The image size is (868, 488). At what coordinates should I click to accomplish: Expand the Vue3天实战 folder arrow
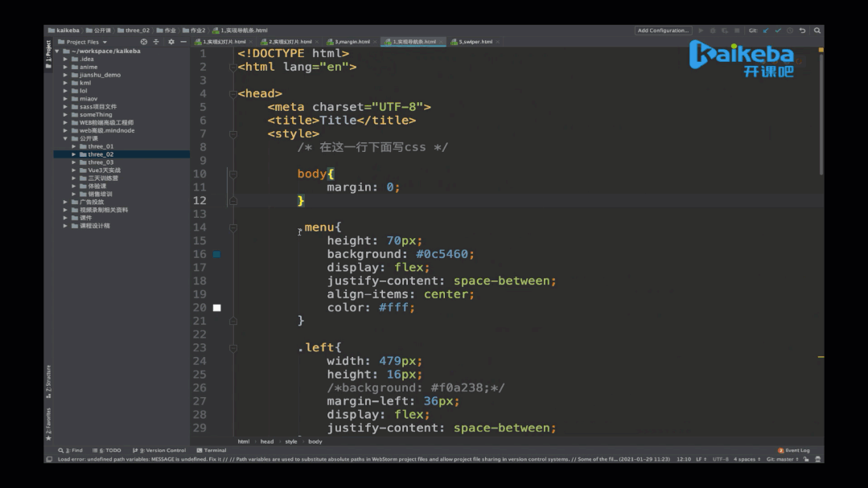(74, 170)
